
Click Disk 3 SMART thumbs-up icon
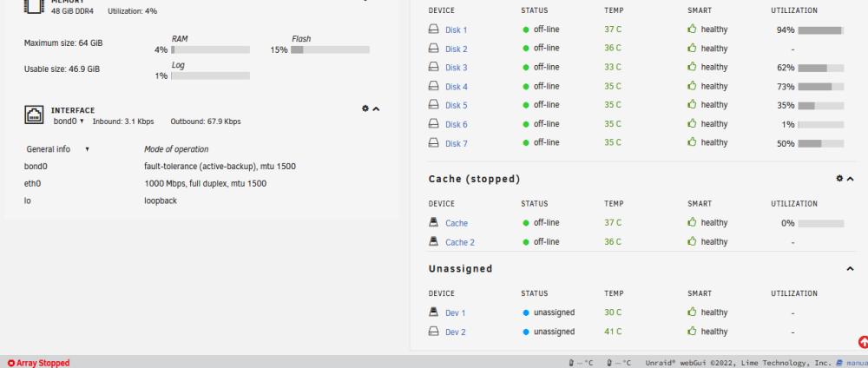click(x=692, y=67)
